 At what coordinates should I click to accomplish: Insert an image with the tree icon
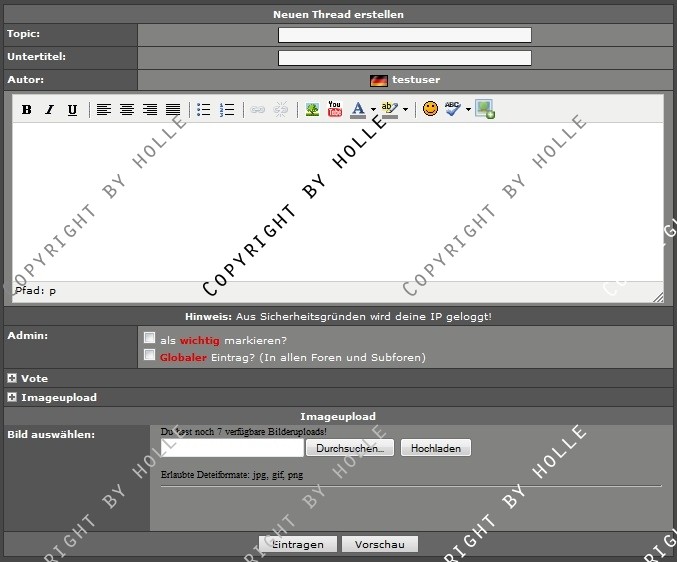click(x=312, y=110)
